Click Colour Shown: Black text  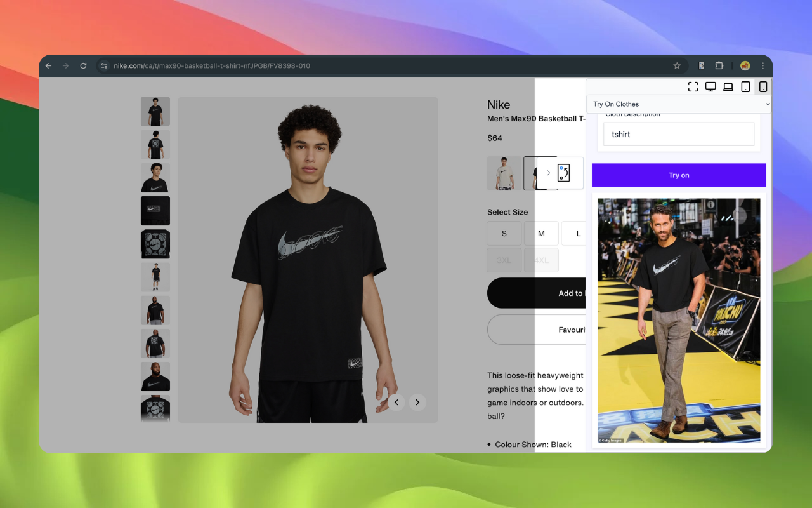click(534, 444)
